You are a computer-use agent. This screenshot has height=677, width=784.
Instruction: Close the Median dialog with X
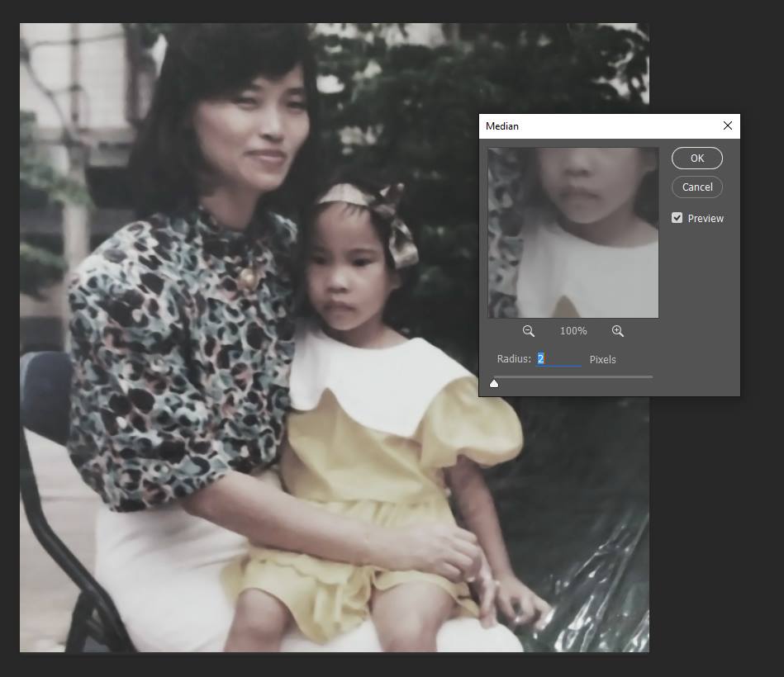coord(727,126)
